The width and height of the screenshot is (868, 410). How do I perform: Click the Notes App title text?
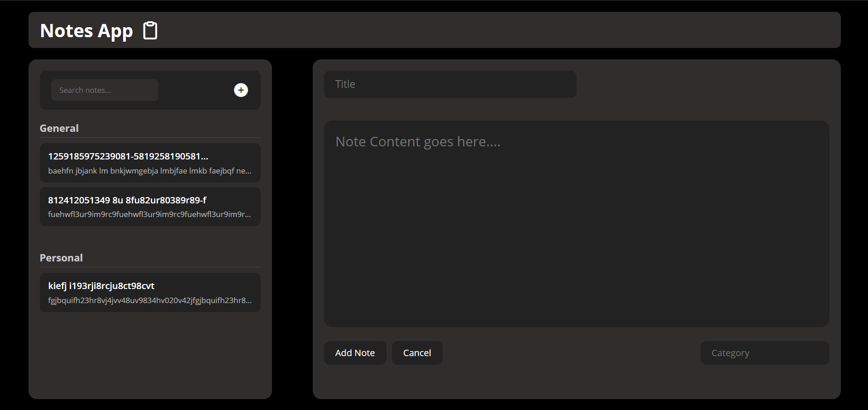(x=86, y=31)
